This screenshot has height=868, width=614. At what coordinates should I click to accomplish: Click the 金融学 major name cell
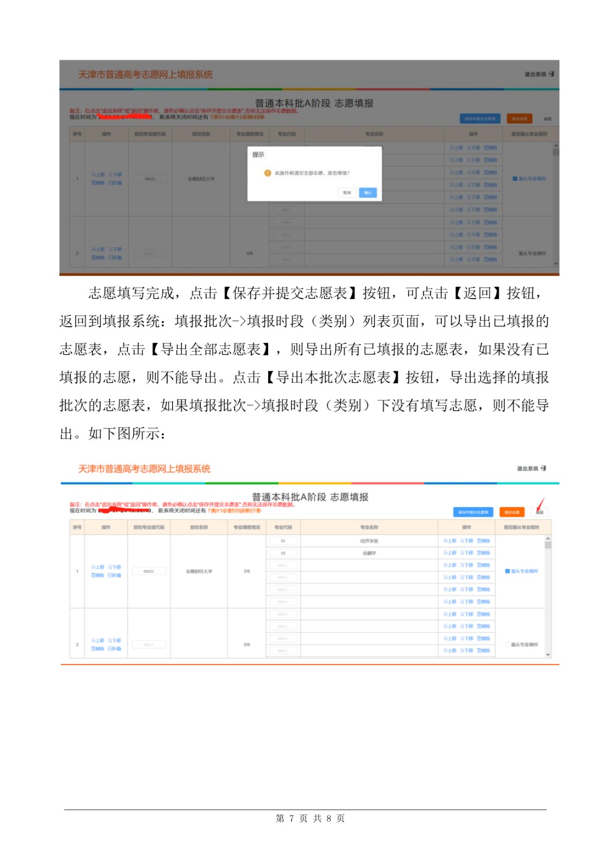[369, 553]
